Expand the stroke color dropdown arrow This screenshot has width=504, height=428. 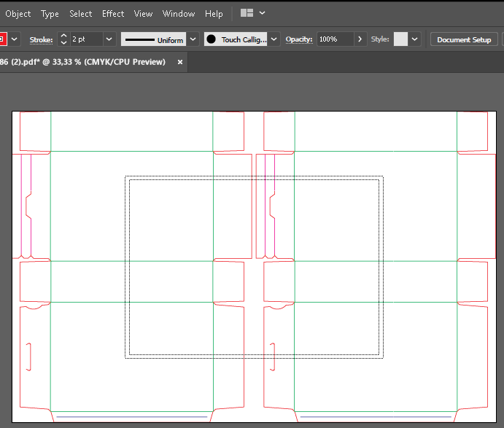pos(15,39)
